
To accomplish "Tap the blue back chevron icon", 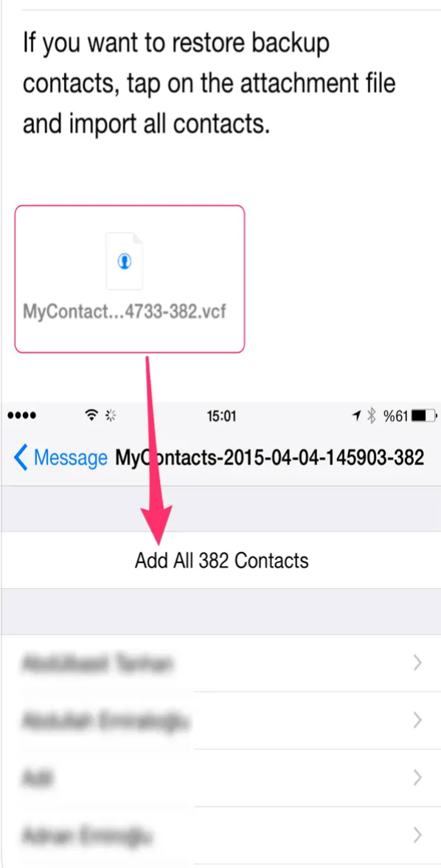I will click(x=21, y=458).
